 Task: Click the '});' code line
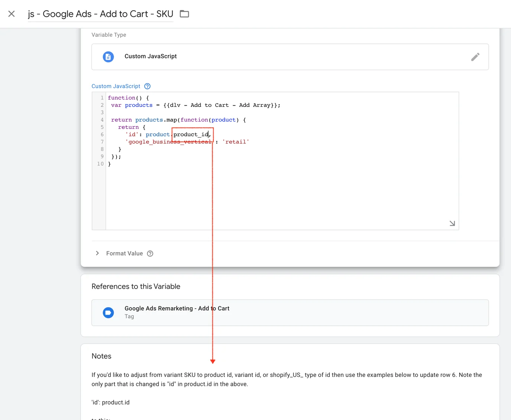pos(116,157)
